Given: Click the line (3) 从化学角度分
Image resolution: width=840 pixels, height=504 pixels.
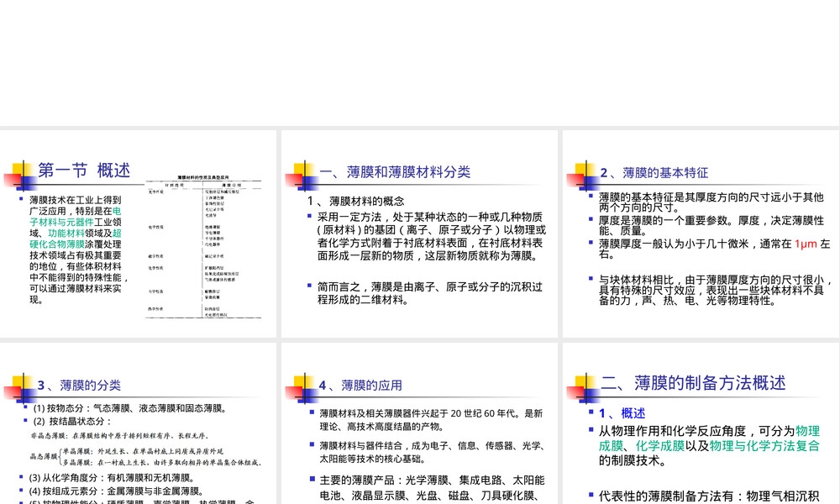Looking at the screenshot, I should (112, 478).
